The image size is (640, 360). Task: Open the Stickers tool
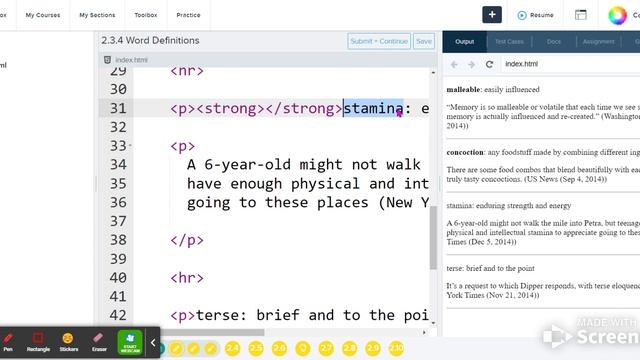[x=68, y=342]
